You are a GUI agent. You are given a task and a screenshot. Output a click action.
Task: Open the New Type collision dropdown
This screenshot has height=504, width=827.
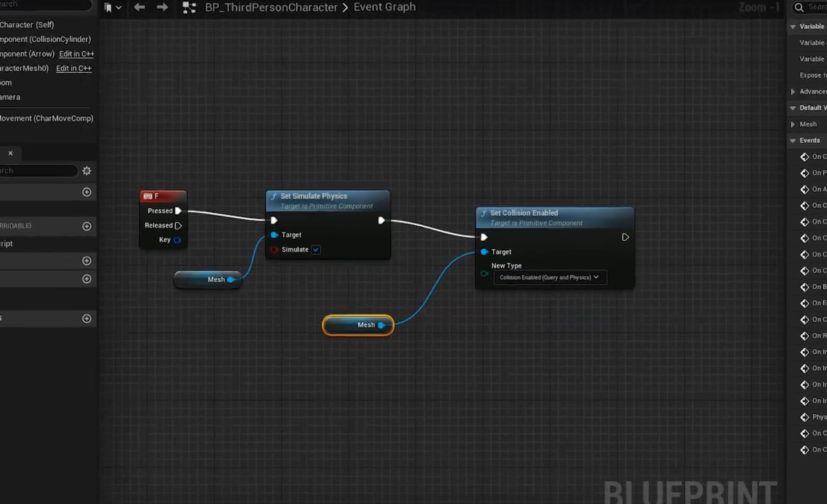coord(550,277)
